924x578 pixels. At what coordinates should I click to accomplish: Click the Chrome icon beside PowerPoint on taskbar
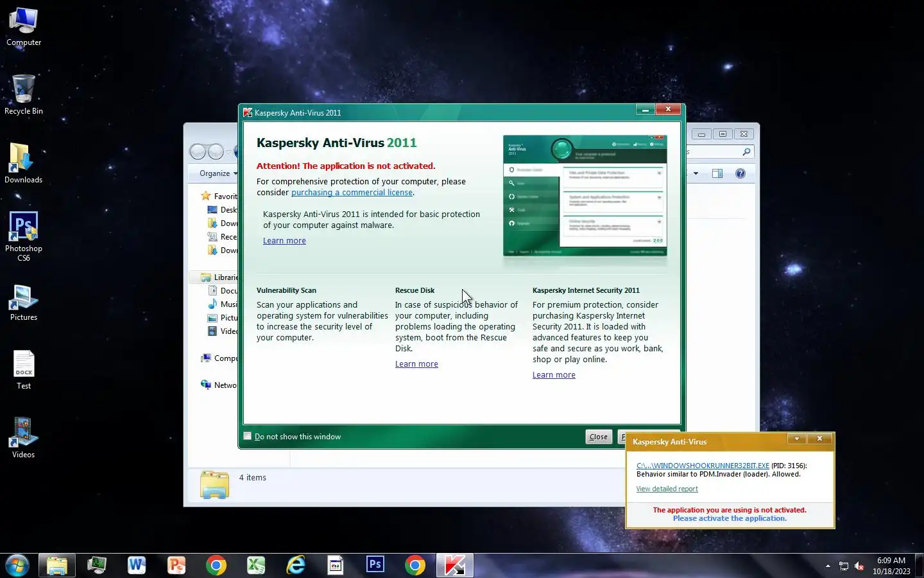216,566
